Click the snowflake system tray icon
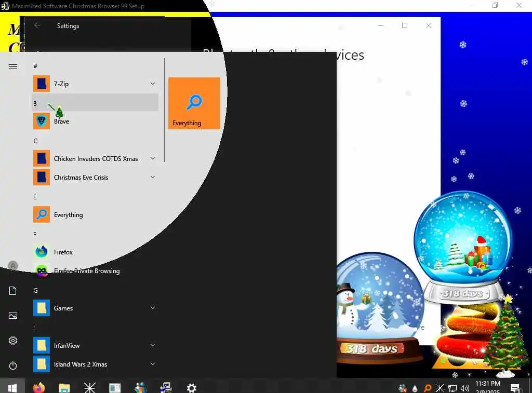Image resolution: width=532 pixels, height=393 pixels. pos(440,388)
